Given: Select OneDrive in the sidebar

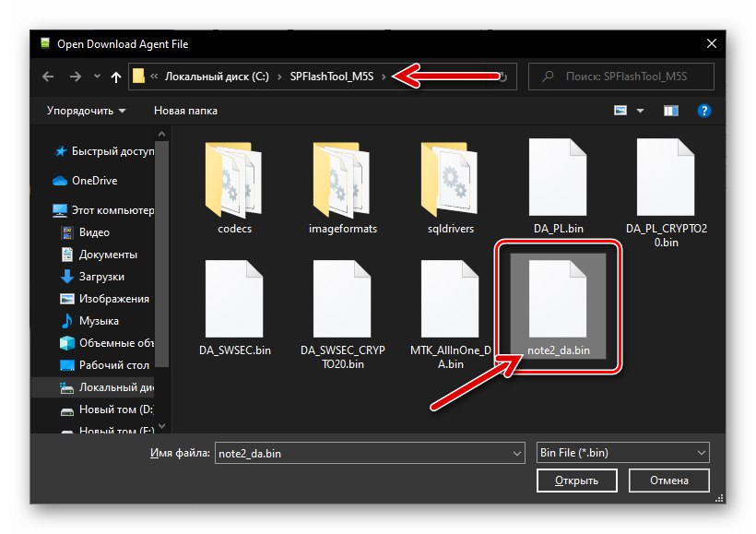Looking at the screenshot, I should coord(86,181).
